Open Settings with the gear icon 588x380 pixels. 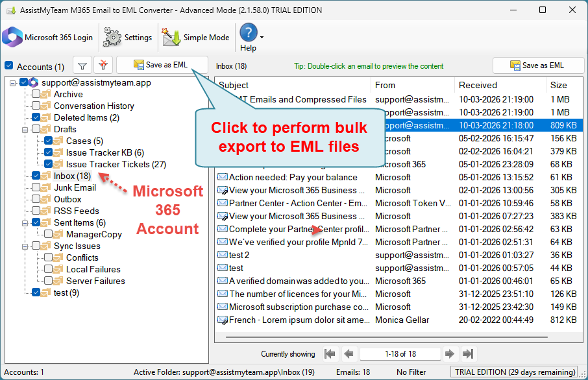click(x=113, y=38)
